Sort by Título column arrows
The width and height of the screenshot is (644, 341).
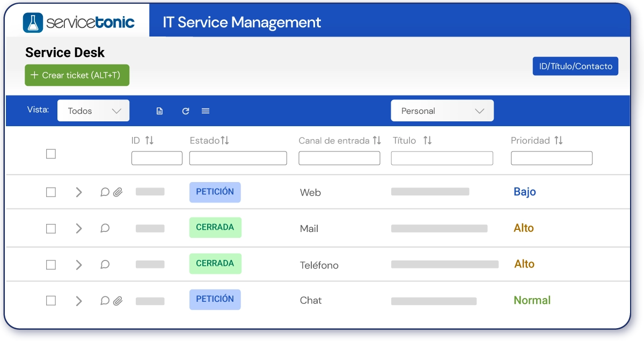coord(427,140)
